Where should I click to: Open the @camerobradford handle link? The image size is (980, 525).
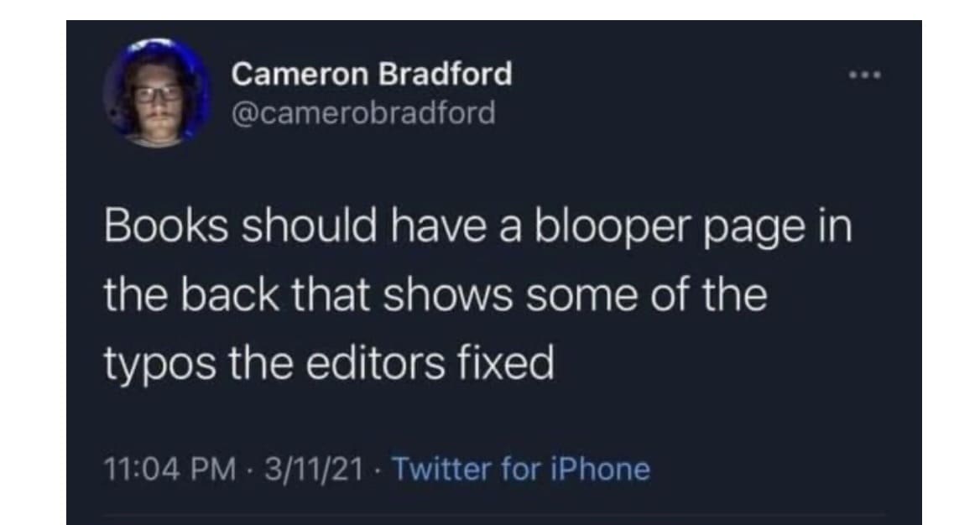click(x=363, y=113)
